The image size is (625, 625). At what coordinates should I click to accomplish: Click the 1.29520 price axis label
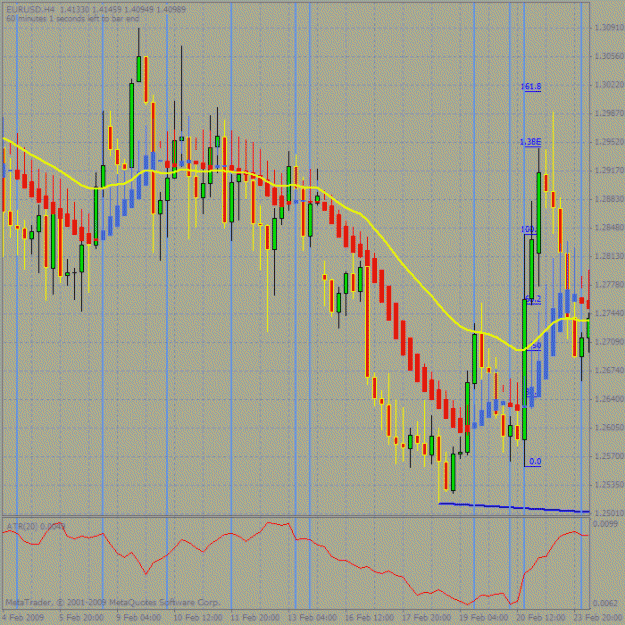pos(609,142)
